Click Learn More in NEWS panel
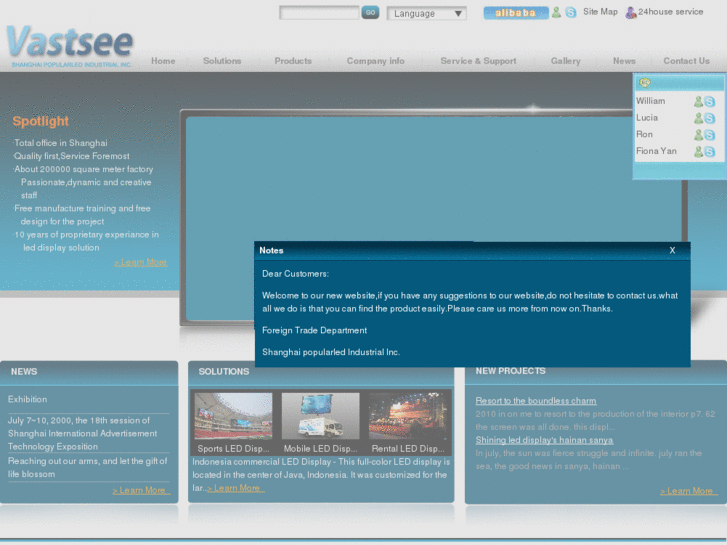The height and width of the screenshot is (545, 727). 141,490
